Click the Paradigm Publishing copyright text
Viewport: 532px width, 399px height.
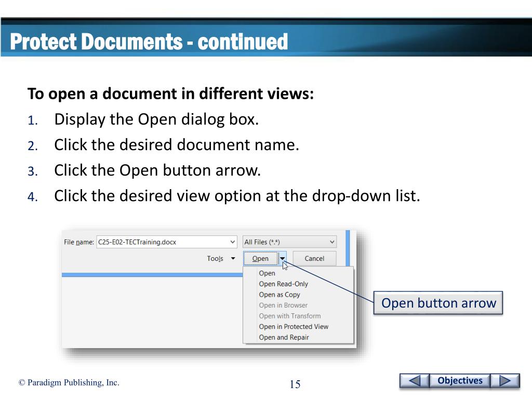click(x=69, y=382)
